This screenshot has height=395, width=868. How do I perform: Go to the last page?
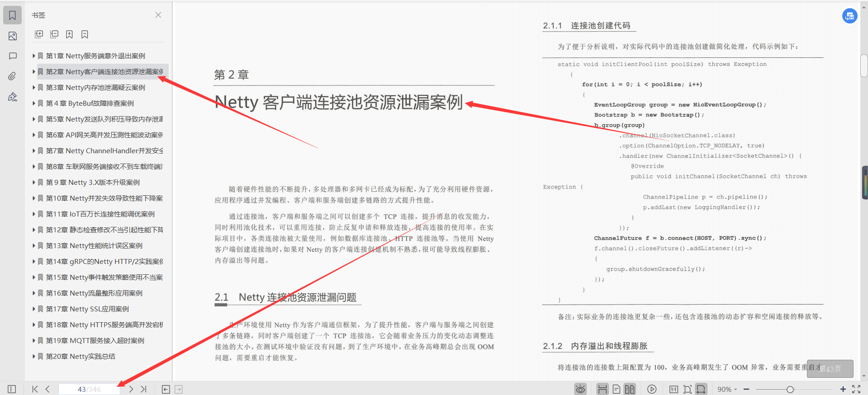pos(144,389)
